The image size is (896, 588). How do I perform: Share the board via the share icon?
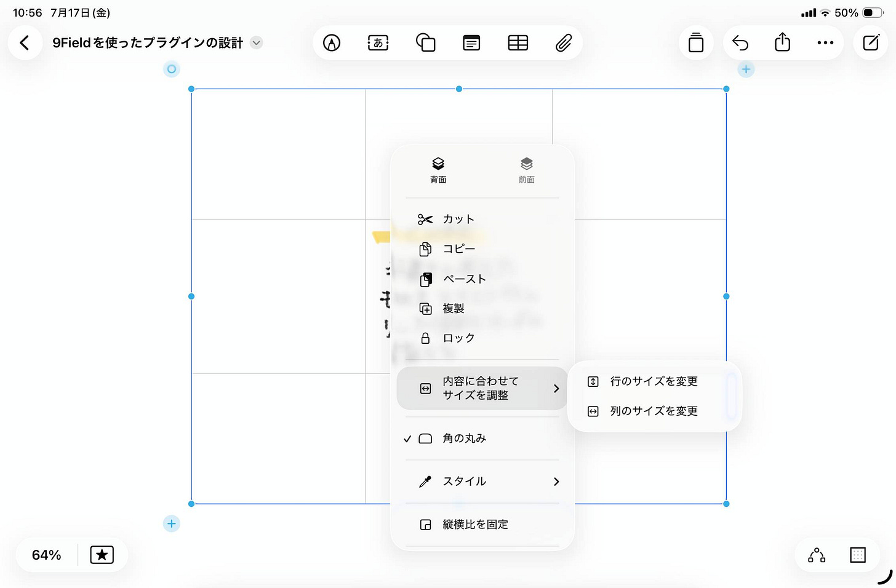tap(782, 42)
